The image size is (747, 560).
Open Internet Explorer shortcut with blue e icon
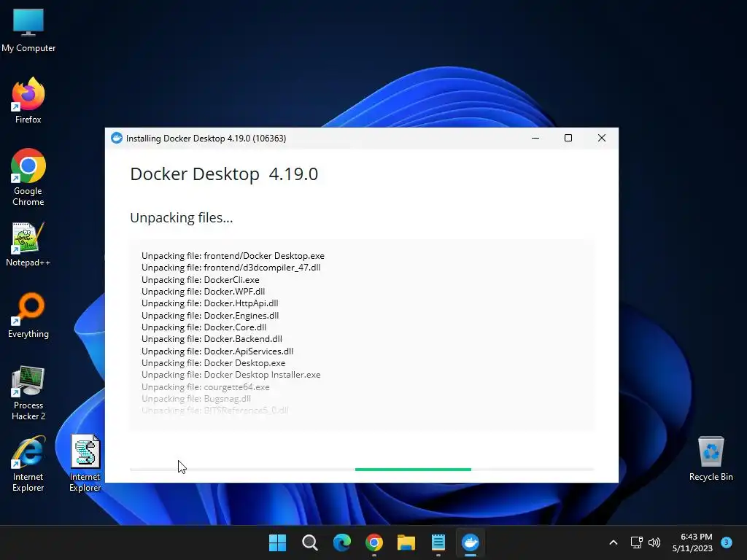28,464
